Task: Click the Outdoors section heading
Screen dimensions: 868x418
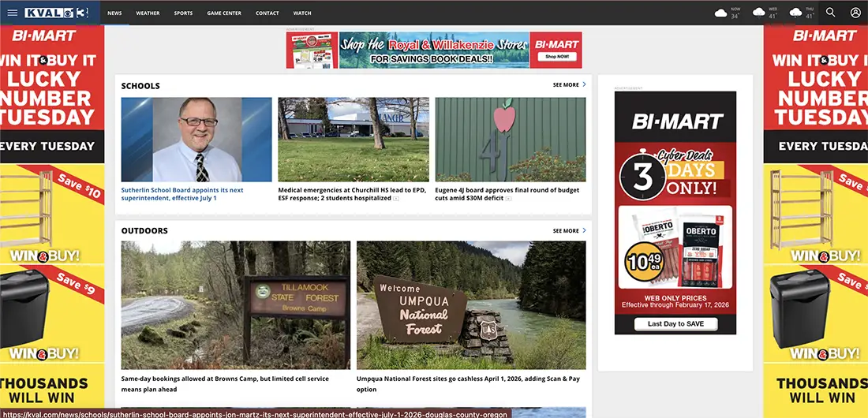Action: (144, 230)
